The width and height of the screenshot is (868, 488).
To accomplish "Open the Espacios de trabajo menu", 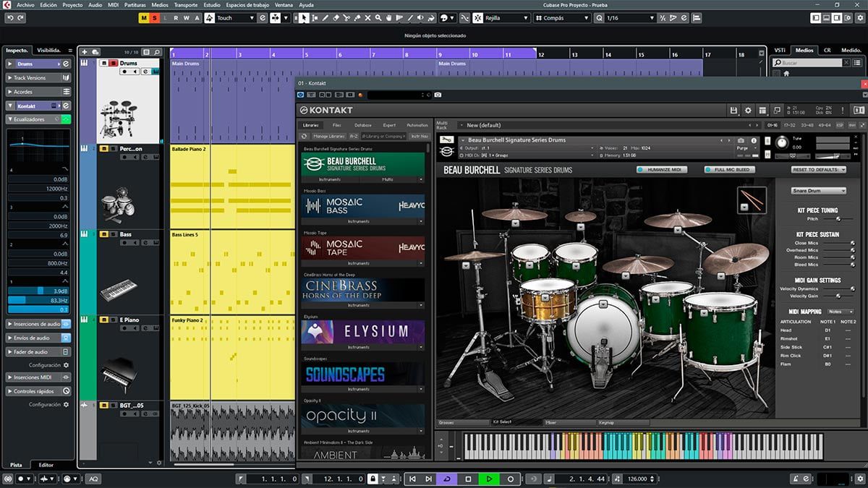I will click(x=246, y=4).
